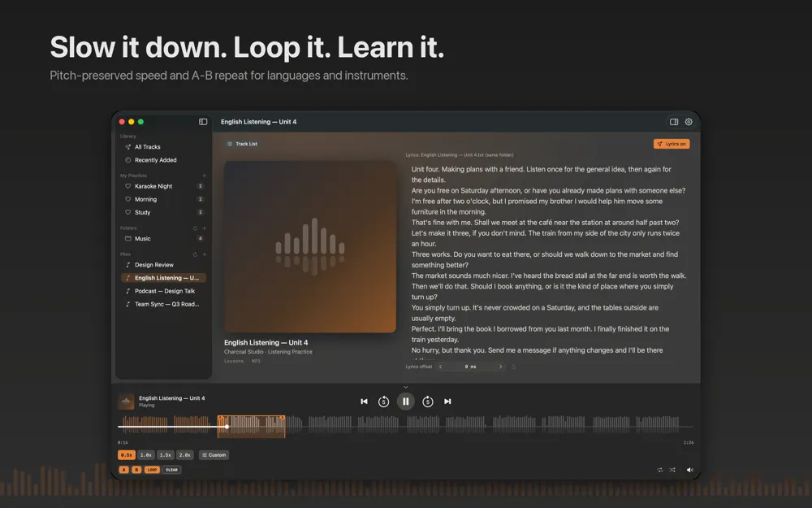The height and width of the screenshot is (508, 812).
Task: Toggle the left sidebar panel icon
Action: pyautogui.click(x=203, y=122)
